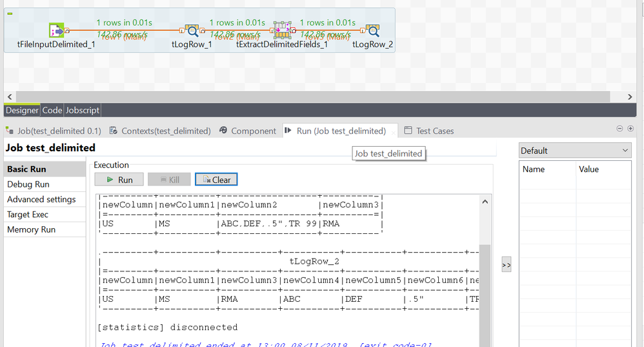
Task: Click the tLogRow_2 title in console
Action: [x=314, y=262]
